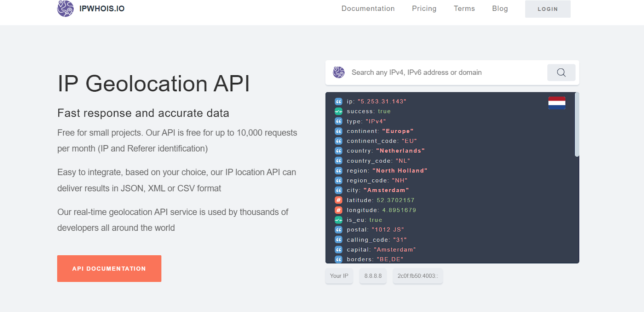
Task: Click the Netherlands flag icon
Action: (557, 103)
